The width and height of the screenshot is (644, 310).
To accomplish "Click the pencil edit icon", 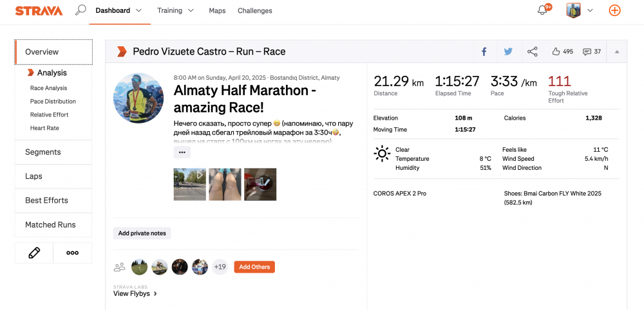I will tap(34, 253).
